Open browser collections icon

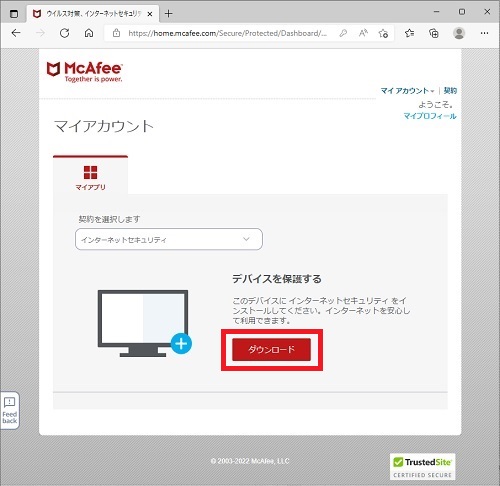[x=434, y=33]
